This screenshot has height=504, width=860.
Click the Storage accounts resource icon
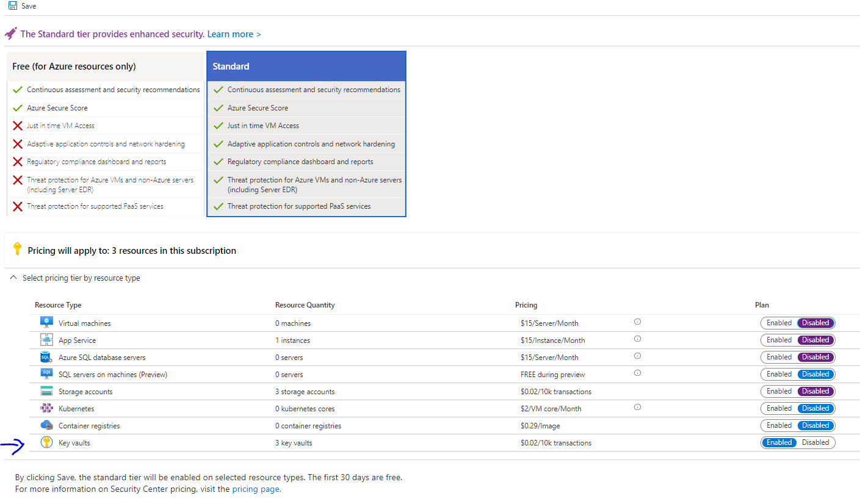pos(47,391)
